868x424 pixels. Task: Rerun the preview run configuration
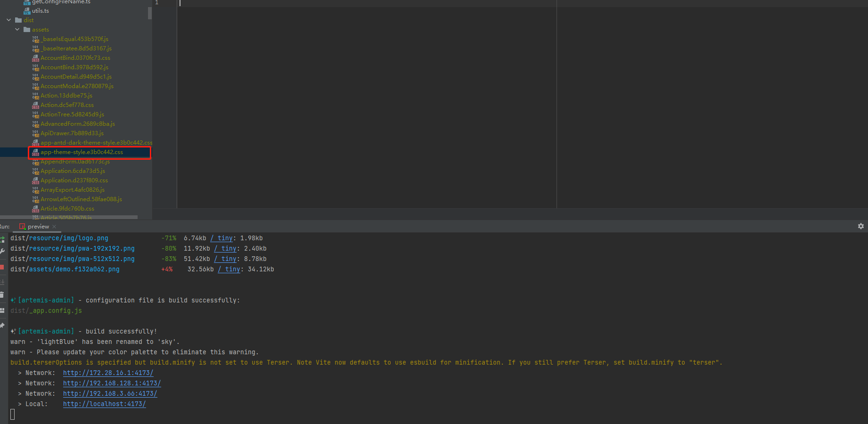2,239
